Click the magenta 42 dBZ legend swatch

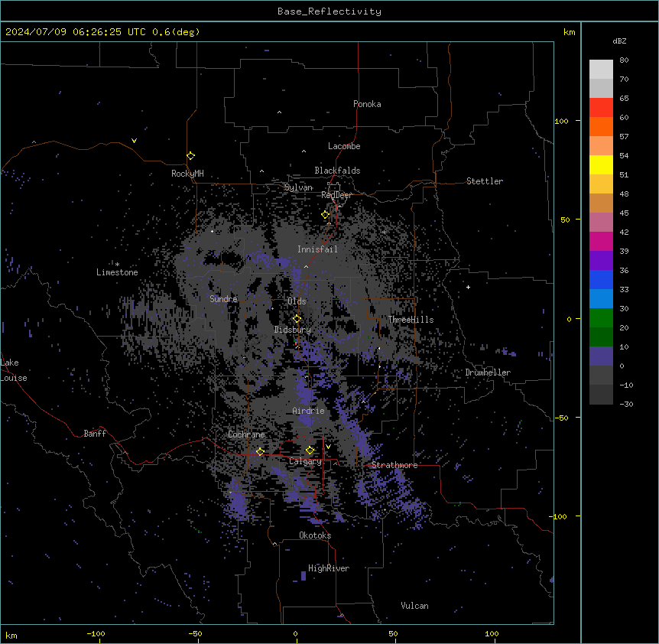[601, 241]
